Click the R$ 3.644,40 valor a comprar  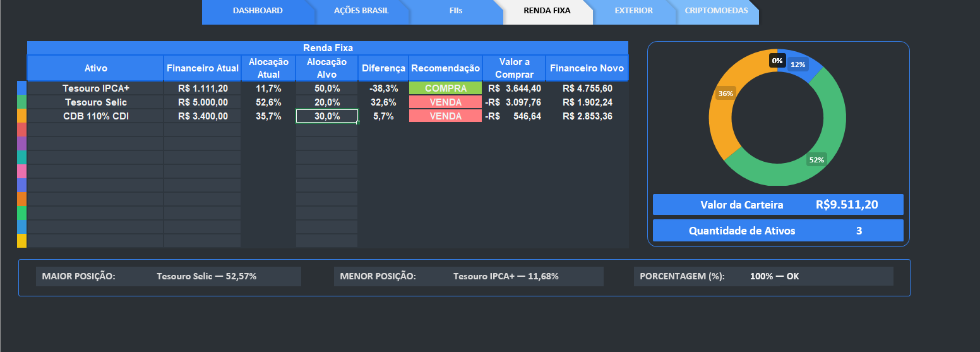coord(514,88)
